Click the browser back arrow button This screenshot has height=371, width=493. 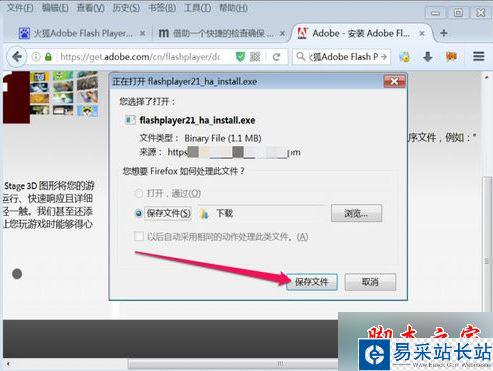pyautogui.click(x=17, y=57)
